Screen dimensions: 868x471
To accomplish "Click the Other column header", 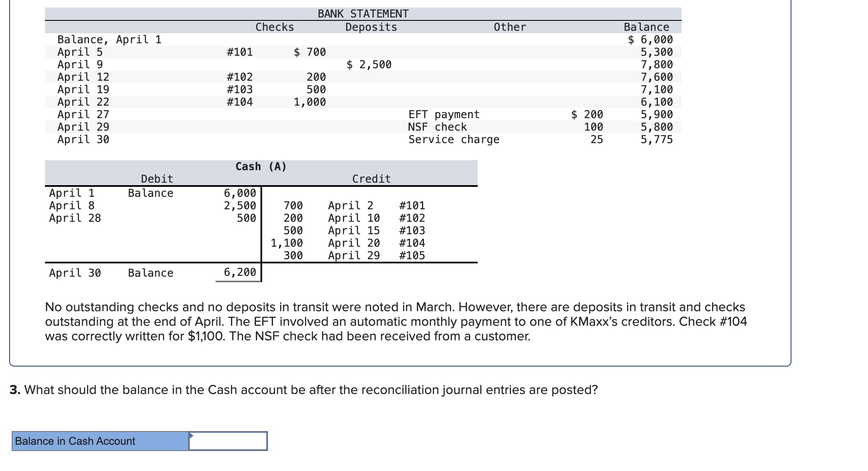I will click(x=510, y=27).
